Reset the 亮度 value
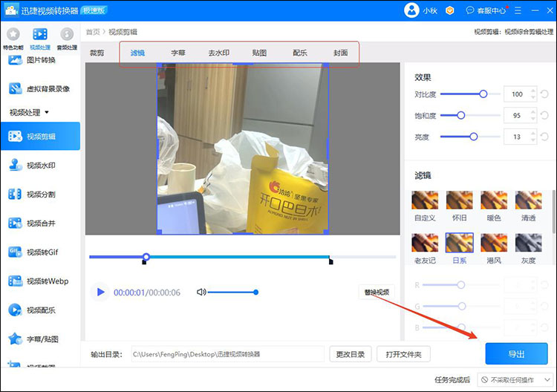This screenshot has width=557, height=392. click(544, 137)
